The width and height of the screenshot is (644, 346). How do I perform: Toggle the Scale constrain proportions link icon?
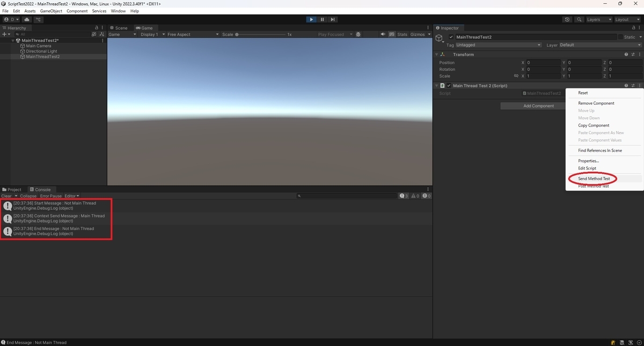tap(516, 76)
